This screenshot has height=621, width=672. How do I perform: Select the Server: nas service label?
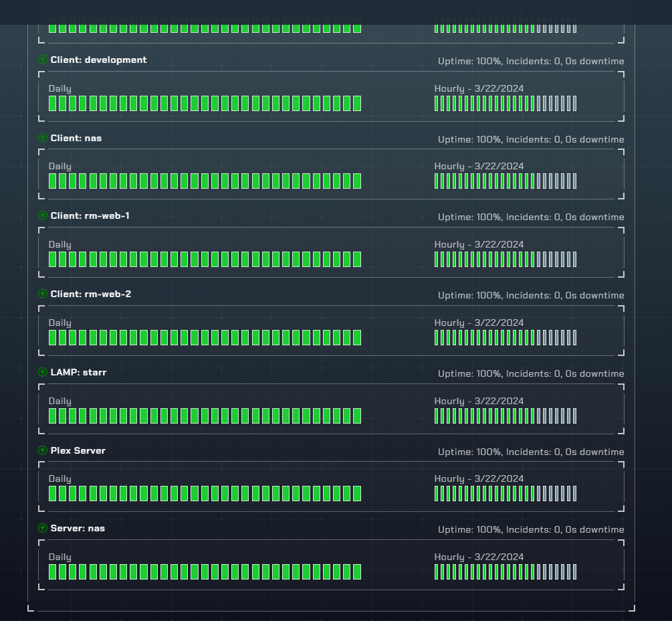[78, 528]
